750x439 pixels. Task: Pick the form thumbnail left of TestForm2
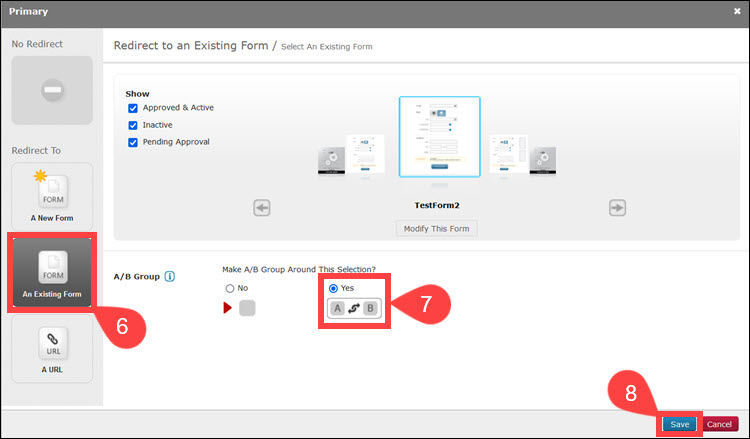click(365, 154)
